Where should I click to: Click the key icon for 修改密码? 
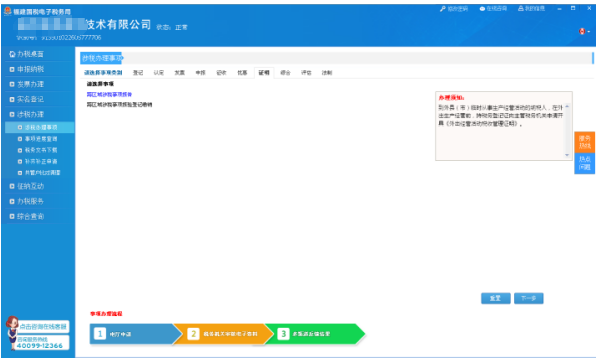point(443,8)
